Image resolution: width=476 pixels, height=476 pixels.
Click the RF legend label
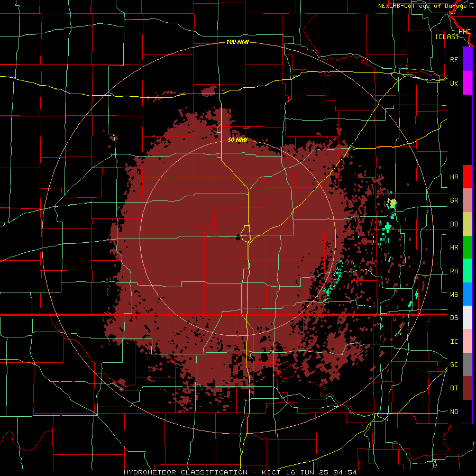(x=454, y=59)
